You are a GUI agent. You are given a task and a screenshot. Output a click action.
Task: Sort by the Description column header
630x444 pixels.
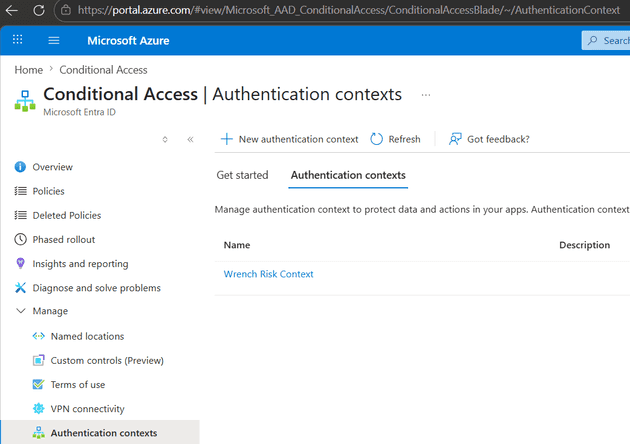click(584, 245)
